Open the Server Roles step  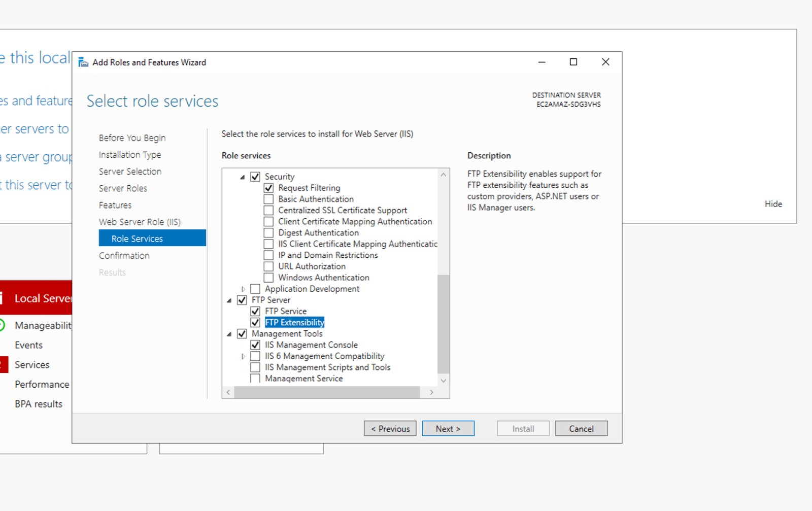123,188
